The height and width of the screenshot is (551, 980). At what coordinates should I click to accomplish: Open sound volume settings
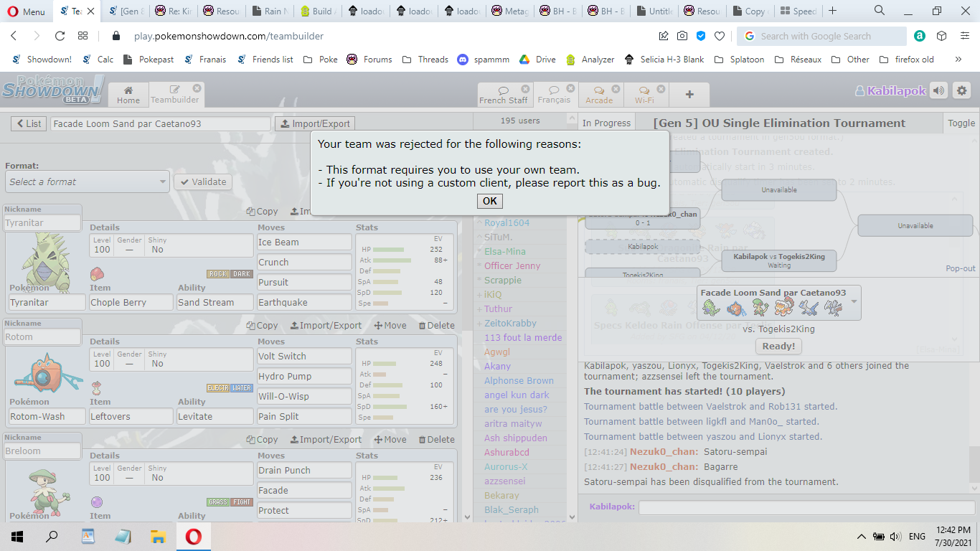tap(938, 90)
